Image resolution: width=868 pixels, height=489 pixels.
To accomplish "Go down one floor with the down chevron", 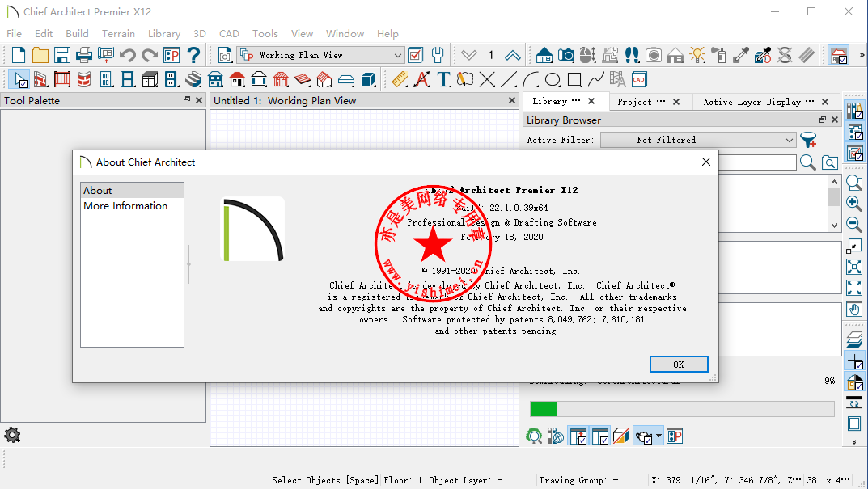I will point(469,55).
